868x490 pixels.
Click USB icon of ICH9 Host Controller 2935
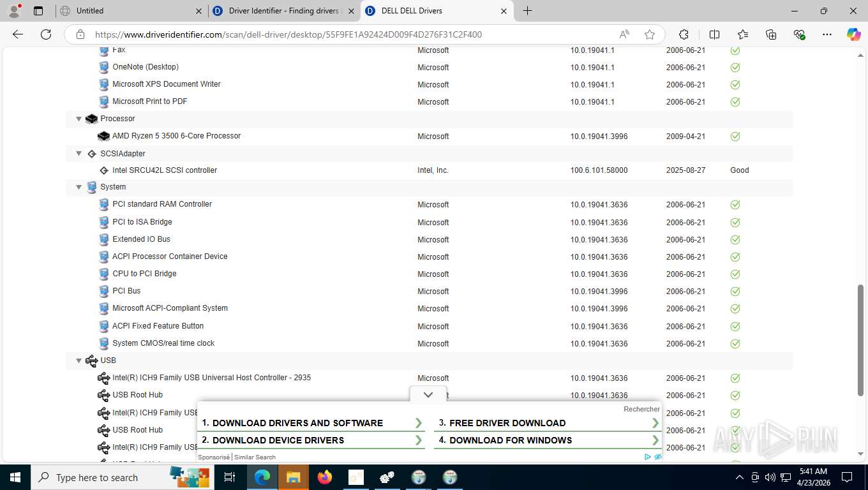point(103,378)
